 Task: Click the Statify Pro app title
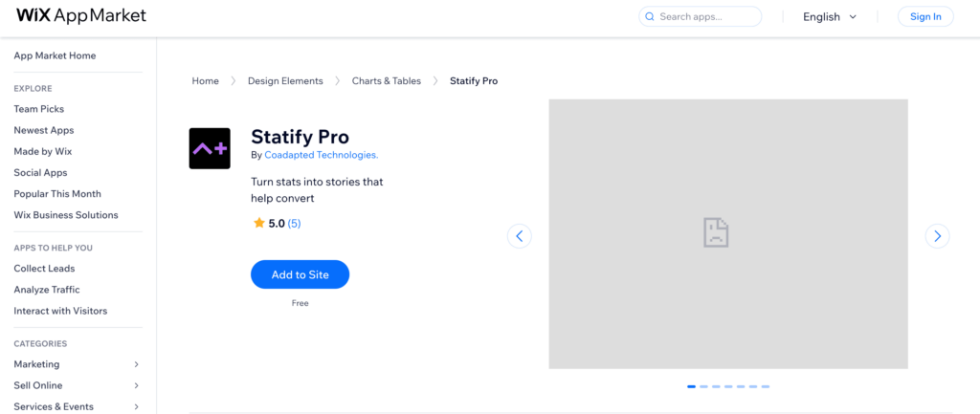(300, 137)
